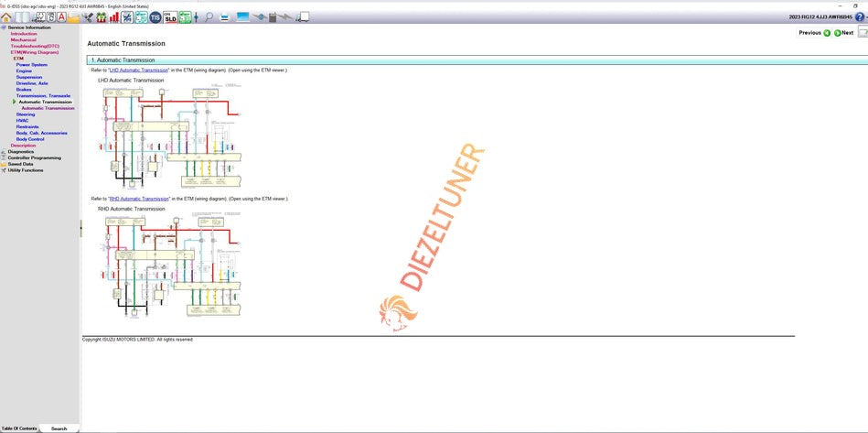The width and height of the screenshot is (868, 433).
Task: Expand the Utility Functions section
Action: [x=26, y=170]
